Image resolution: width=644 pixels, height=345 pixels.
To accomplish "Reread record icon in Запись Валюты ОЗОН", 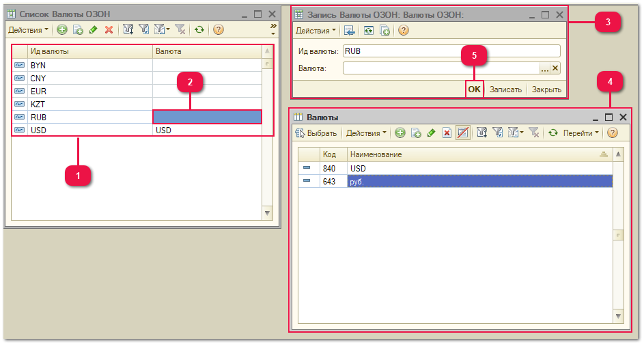I will pyautogui.click(x=368, y=30).
